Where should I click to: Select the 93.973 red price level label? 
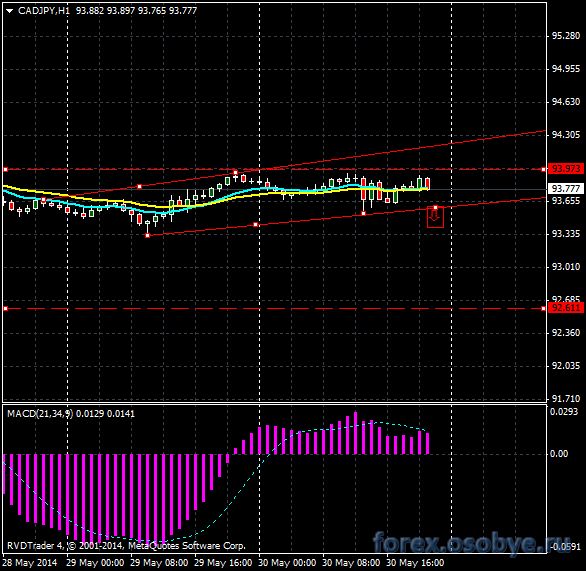point(565,169)
